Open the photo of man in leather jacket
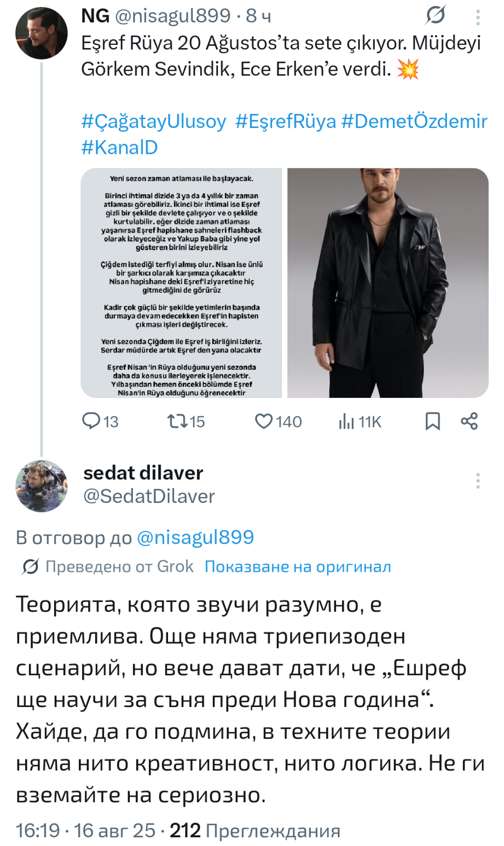 click(x=387, y=282)
